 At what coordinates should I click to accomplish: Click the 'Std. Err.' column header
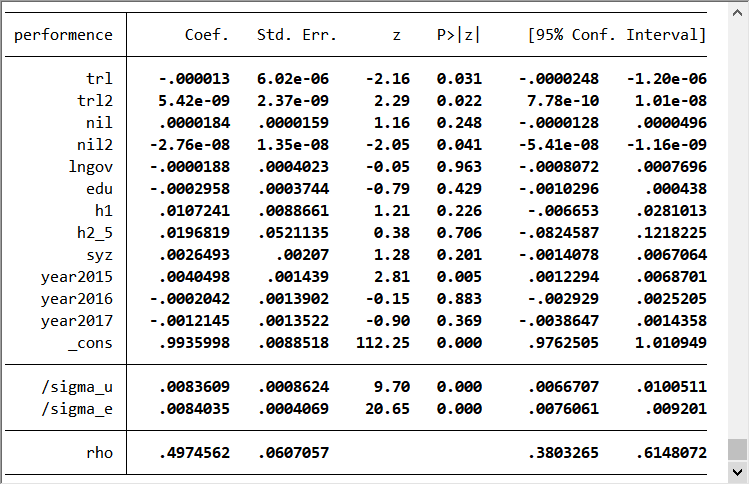tap(297, 35)
